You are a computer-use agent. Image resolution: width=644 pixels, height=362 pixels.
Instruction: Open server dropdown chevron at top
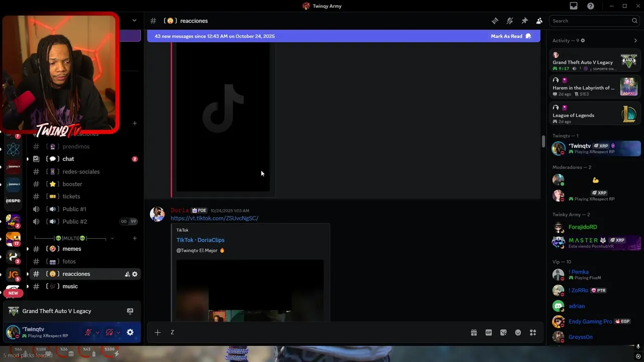134,21
